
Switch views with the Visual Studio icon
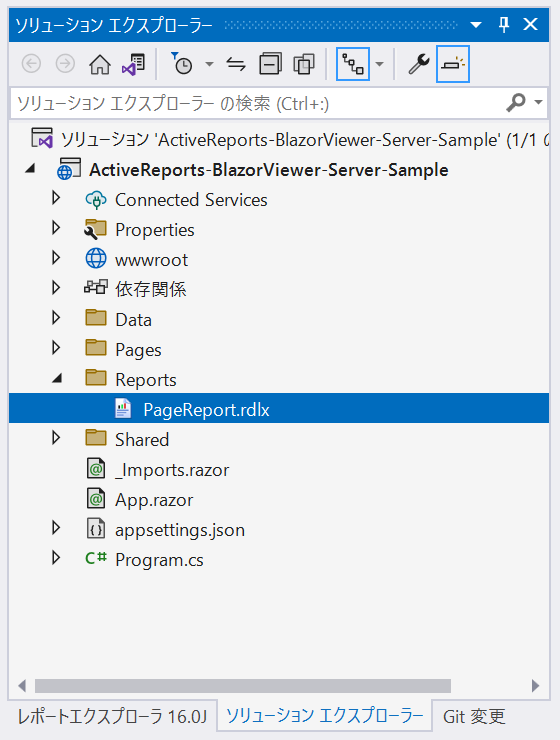click(134, 64)
